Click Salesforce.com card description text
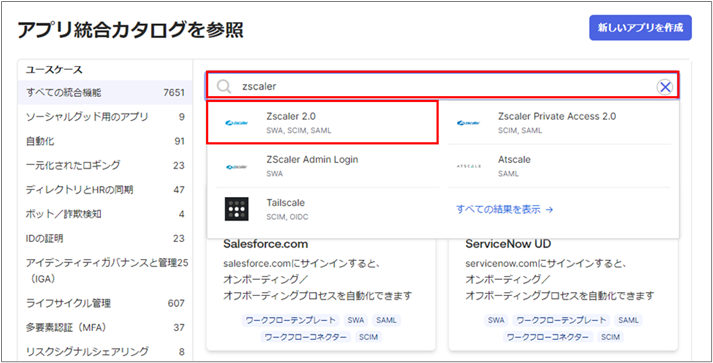Screen dimensions: 713x363 318,279
